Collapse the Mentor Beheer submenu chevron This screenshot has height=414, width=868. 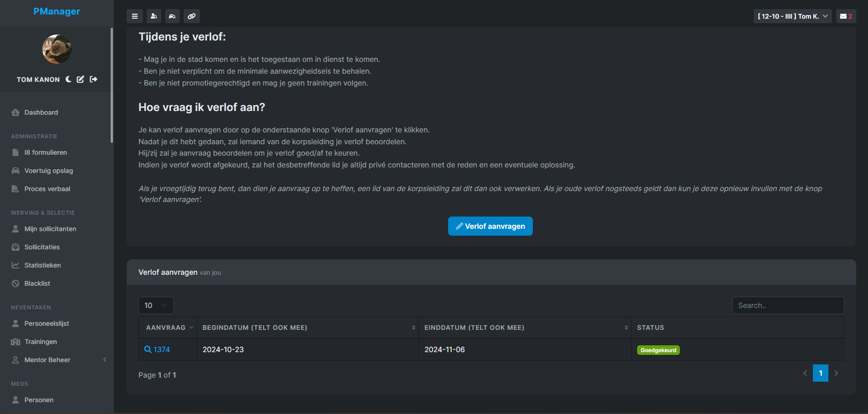[x=105, y=359]
